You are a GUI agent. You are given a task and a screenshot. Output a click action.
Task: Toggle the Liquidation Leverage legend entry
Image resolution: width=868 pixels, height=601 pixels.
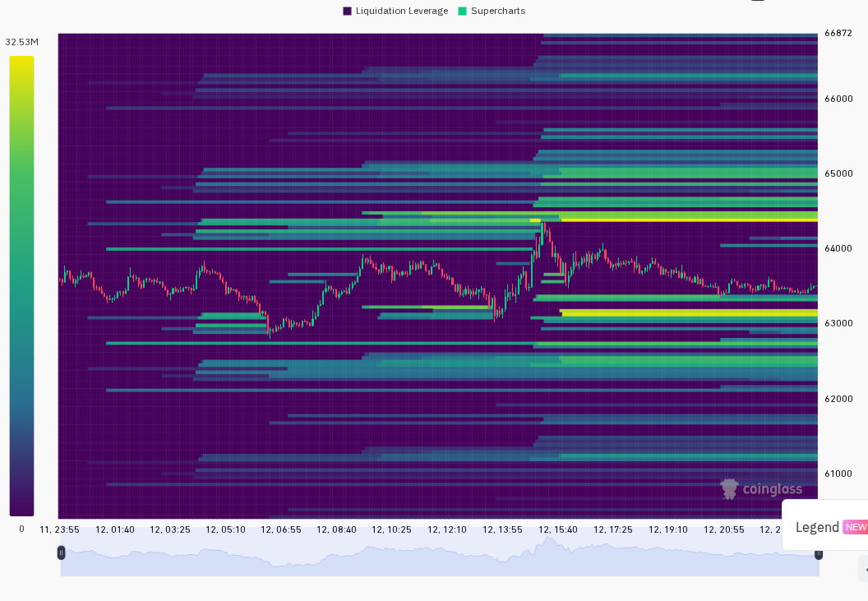point(395,11)
